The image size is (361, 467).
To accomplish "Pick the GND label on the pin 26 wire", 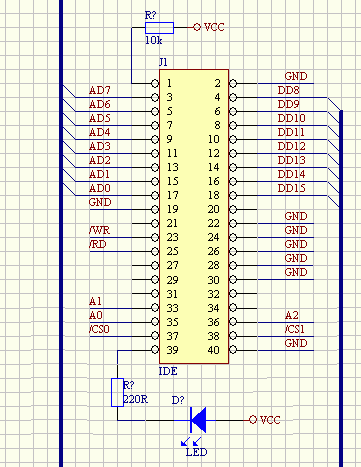I will click(x=296, y=244).
